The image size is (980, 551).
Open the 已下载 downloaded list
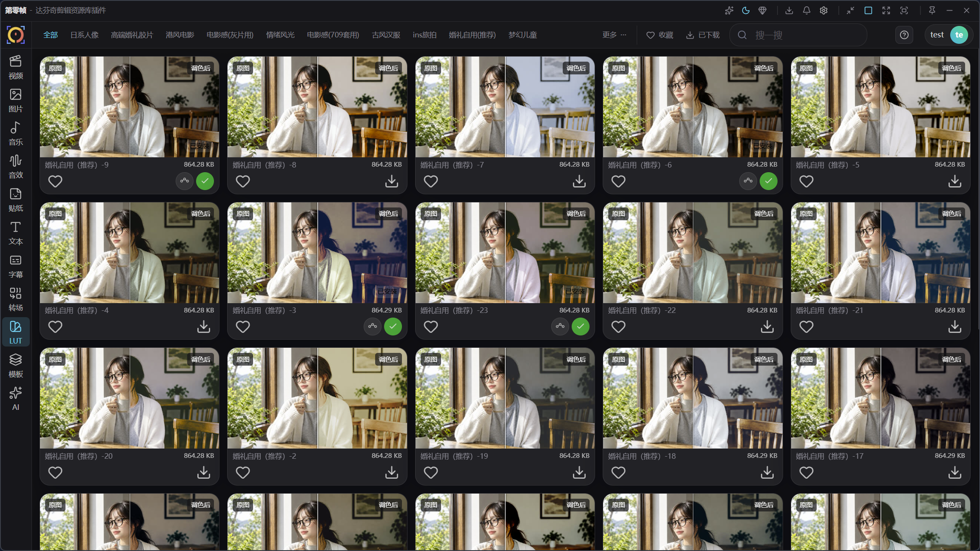703,35
